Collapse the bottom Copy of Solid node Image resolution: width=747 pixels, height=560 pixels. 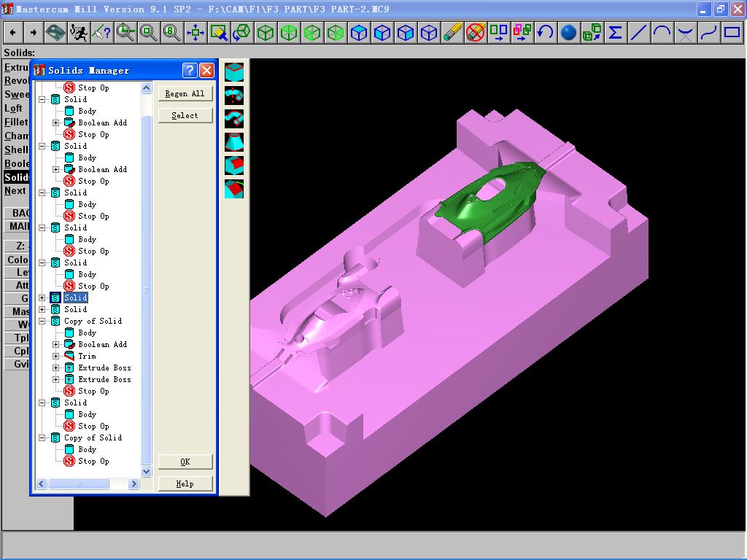(42, 437)
